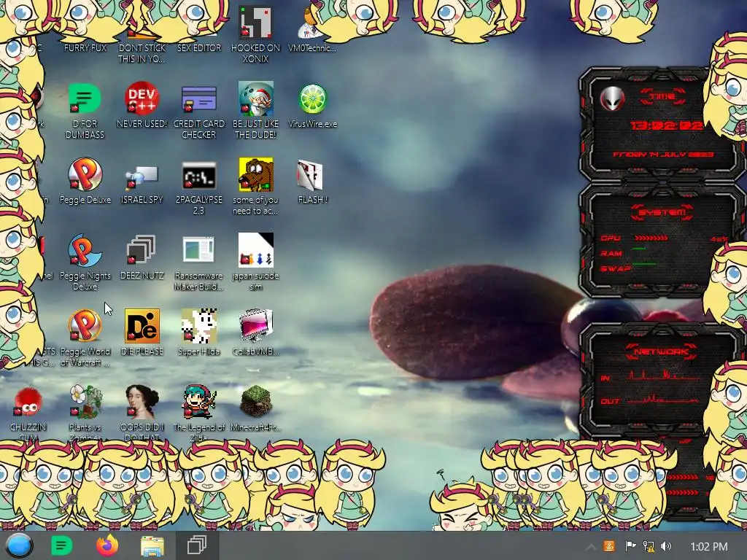
Task: Click the NETWORK widget header
Action: (661, 351)
